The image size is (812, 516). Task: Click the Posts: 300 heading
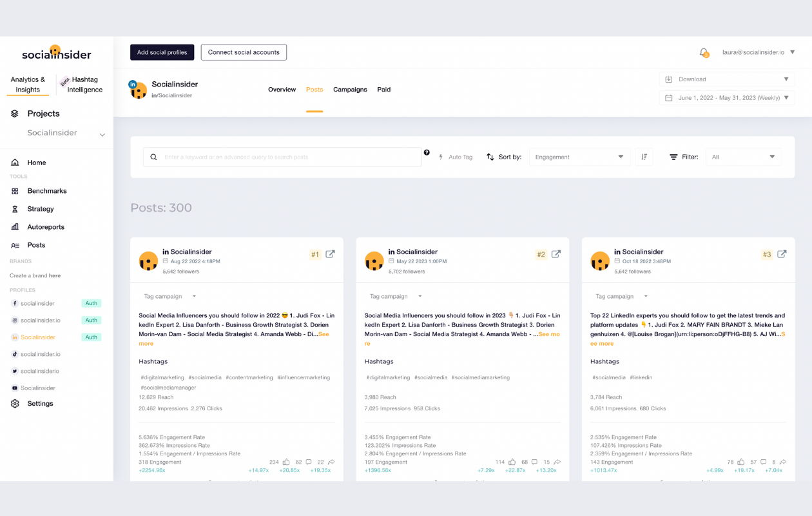point(161,208)
